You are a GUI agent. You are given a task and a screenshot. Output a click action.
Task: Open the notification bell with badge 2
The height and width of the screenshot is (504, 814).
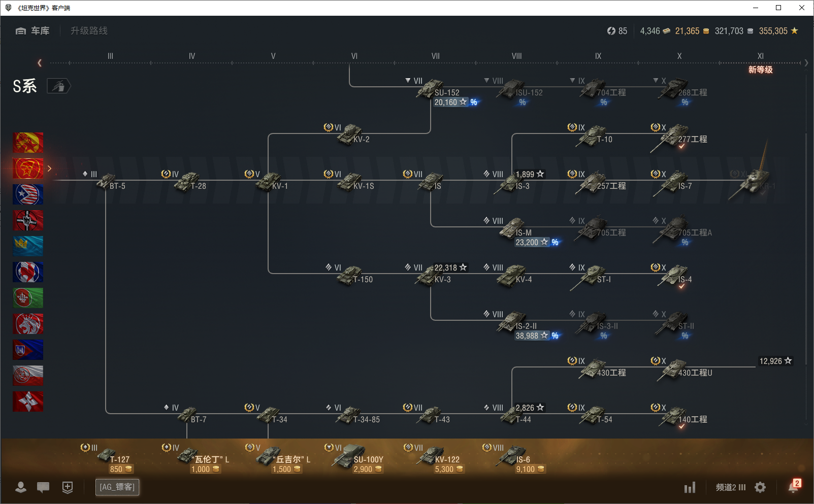(793, 487)
